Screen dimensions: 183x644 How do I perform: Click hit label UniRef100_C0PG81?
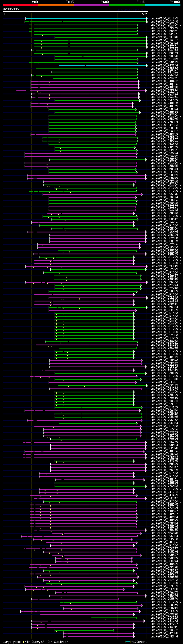click(164, 34)
